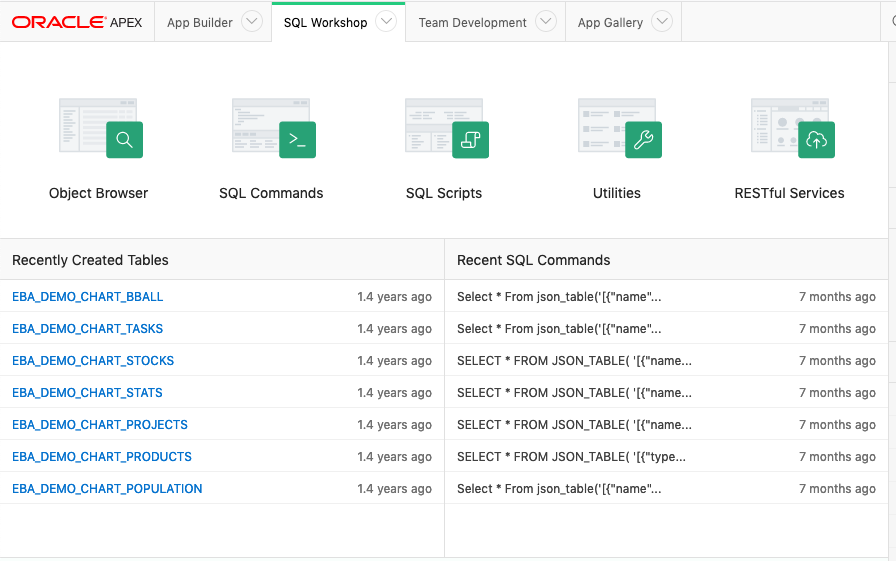Select the first recent SQL command entry
Screen dimensions: 896x561
tap(559, 297)
